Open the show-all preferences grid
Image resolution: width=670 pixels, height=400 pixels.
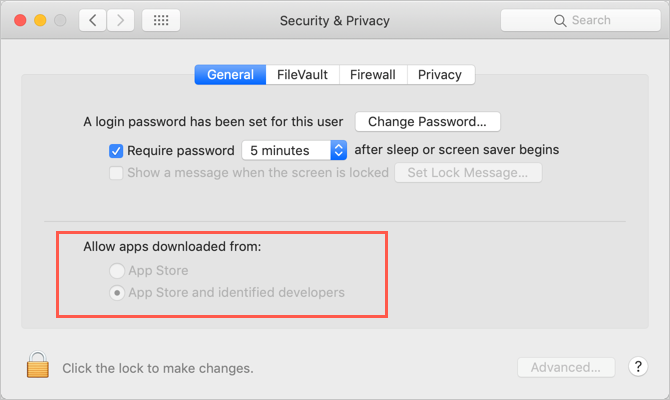[162, 20]
